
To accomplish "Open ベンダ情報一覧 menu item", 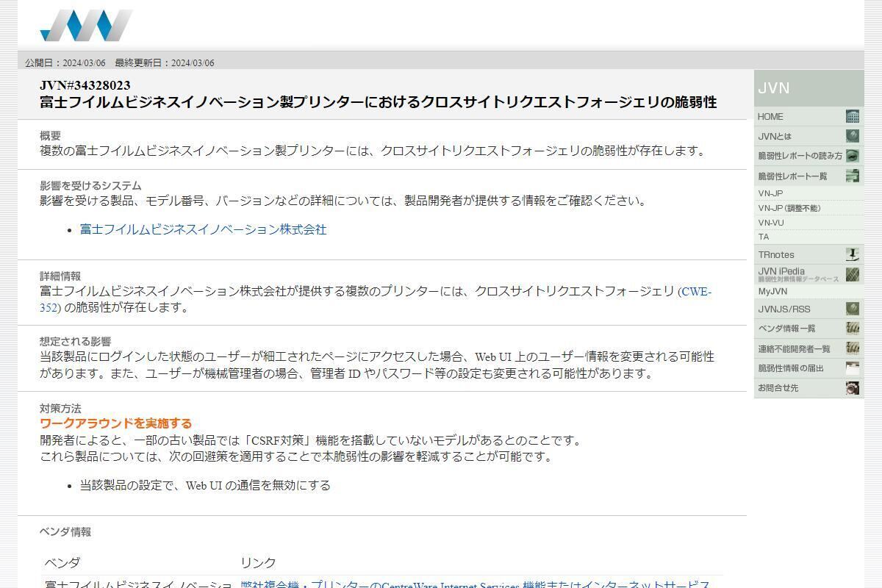I will (x=808, y=329).
